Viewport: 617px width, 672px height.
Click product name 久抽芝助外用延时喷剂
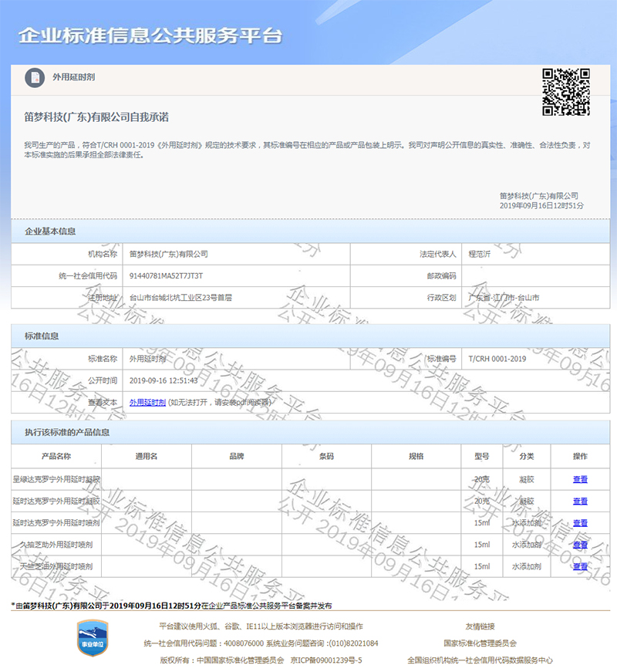click(56, 545)
